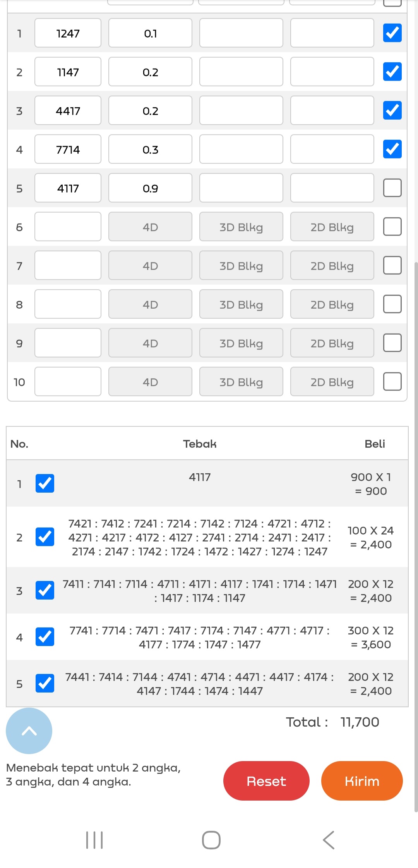This screenshot has width=418, height=868.
Task: Submit bets with the Kirim button
Action: (362, 781)
